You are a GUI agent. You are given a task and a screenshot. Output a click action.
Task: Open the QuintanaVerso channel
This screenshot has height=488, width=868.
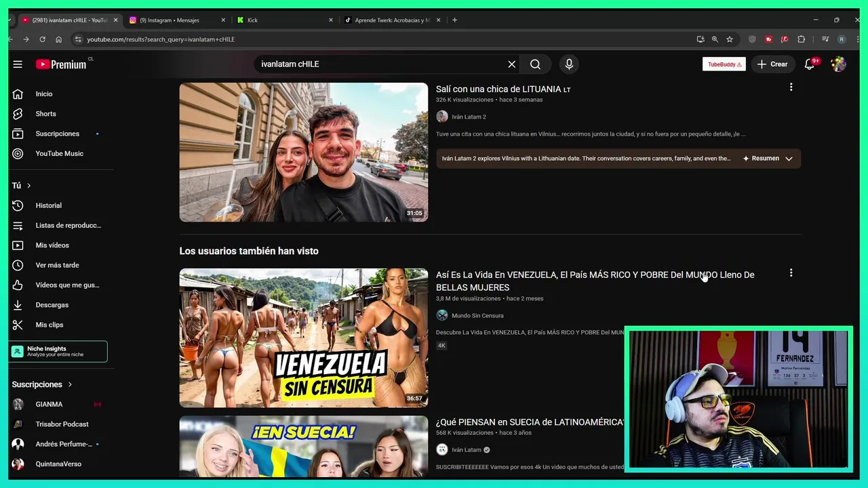60,464
